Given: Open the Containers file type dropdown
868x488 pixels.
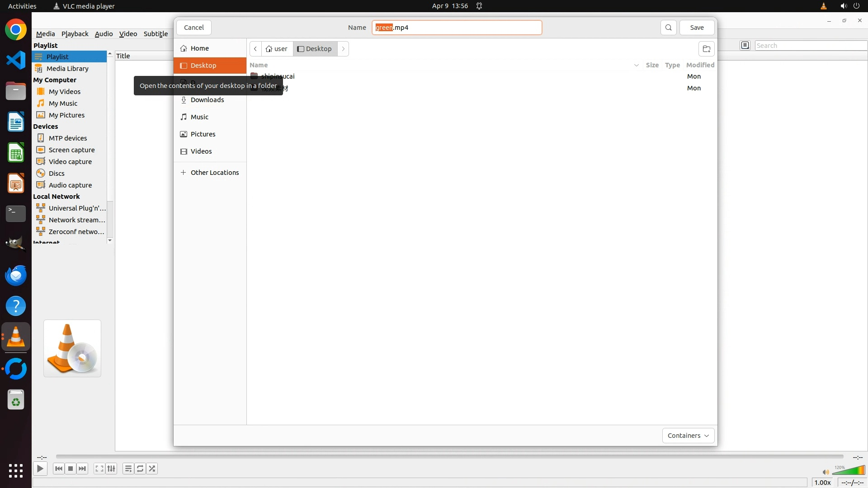Looking at the screenshot, I should click(688, 436).
